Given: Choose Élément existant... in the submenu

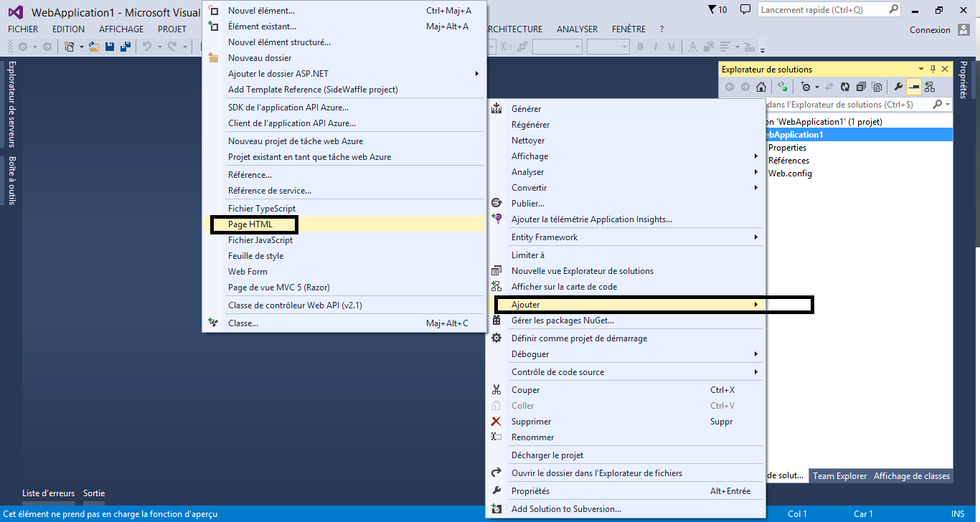Looking at the screenshot, I should coord(344,27).
